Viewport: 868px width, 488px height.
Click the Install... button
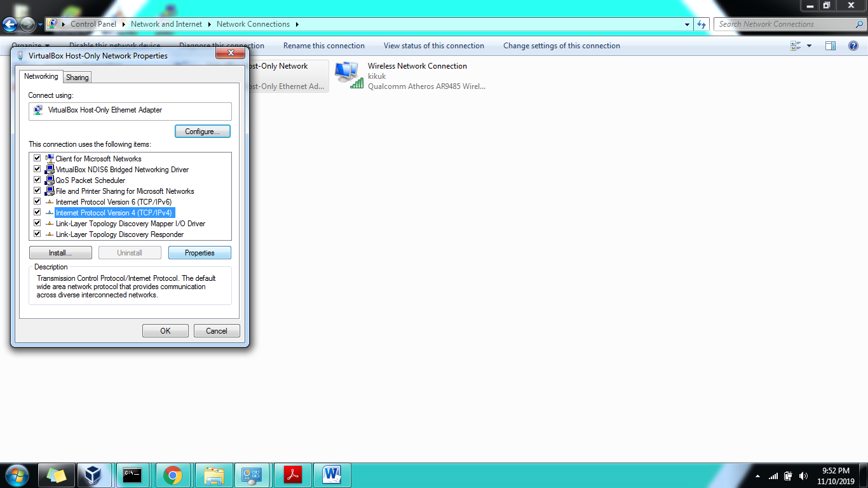point(60,253)
